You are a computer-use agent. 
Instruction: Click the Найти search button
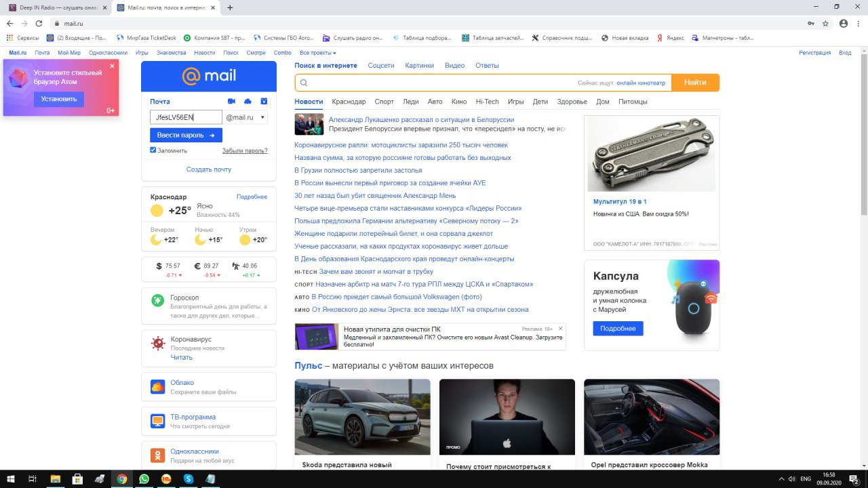pyautogui.click(x=695, y=83)
